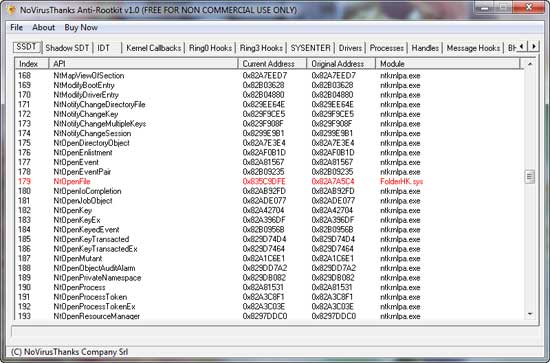Select the NtOpenJobObject row

tap(269, 201)
